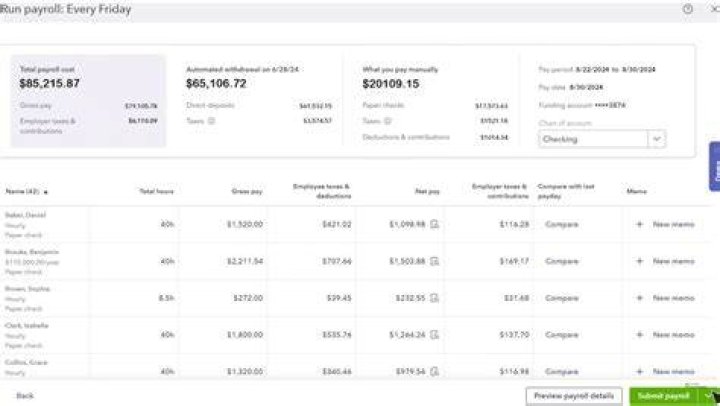Click plus icon in Brooks, Benjamin memo cell
Screen dimensions: 720x406
pos(639,261)
